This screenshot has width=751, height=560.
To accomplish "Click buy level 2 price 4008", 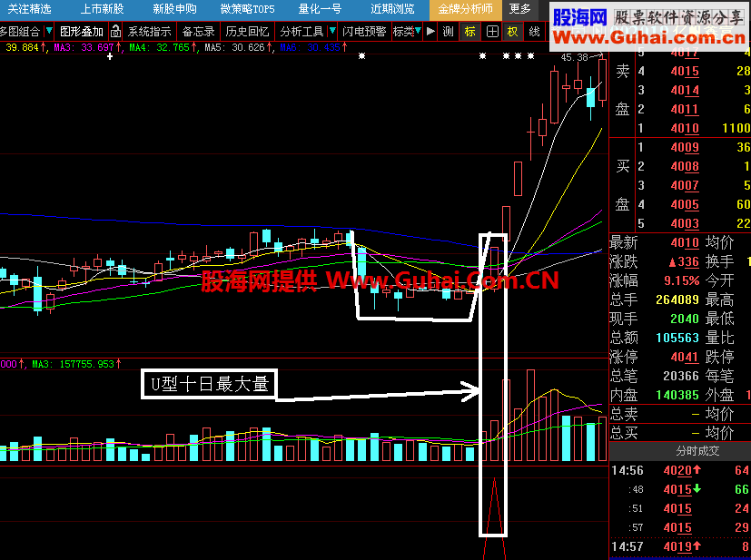I will click(x=685, y=167).
